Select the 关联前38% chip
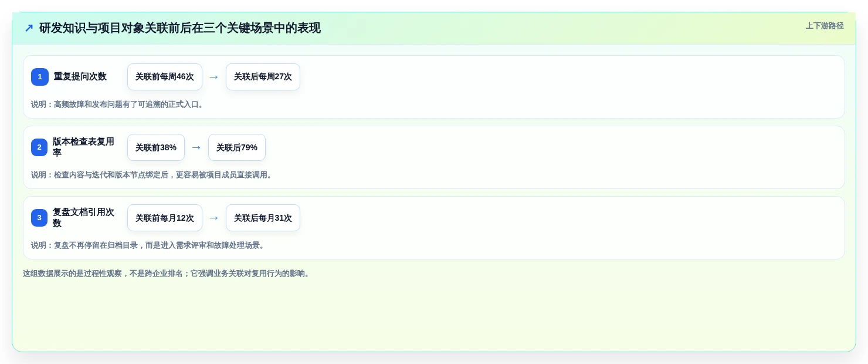Image resolution: width=868 pixels, height=364 pixels. (156, 147)
